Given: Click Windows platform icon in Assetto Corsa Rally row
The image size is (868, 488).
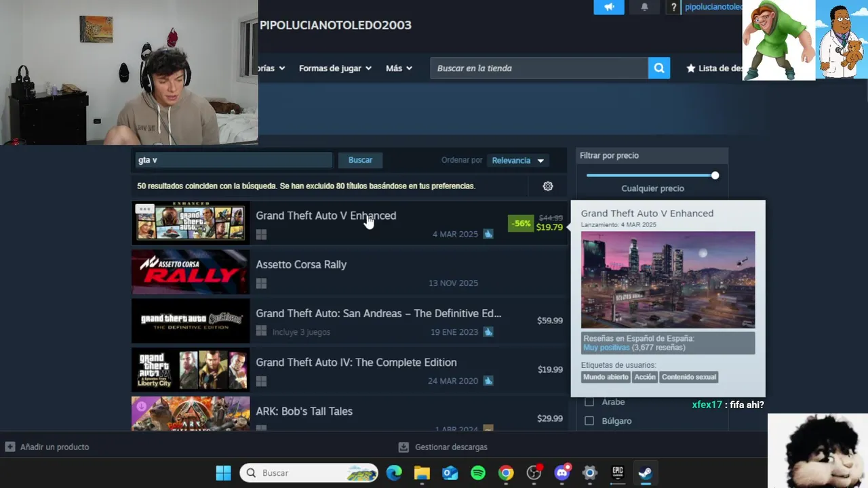Looking at the screenshot, I should coord(261,283).
